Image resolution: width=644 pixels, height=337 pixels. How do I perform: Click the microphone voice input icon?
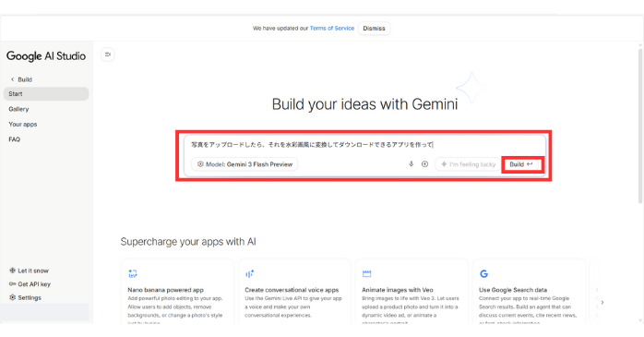[411, 164]
